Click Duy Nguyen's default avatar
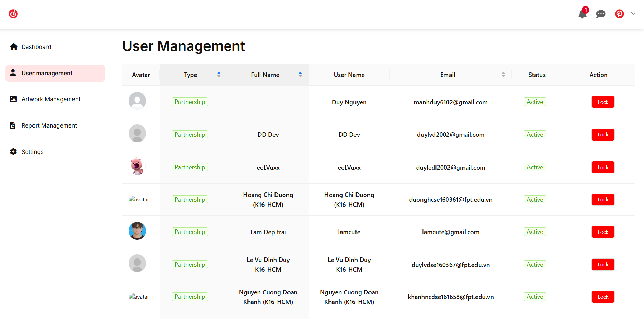The width and height of the screenshot is (644, 319). 137,101
